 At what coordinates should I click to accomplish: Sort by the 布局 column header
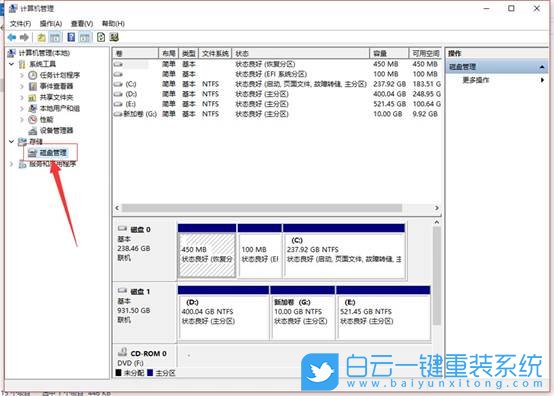(x=169, y=53)
